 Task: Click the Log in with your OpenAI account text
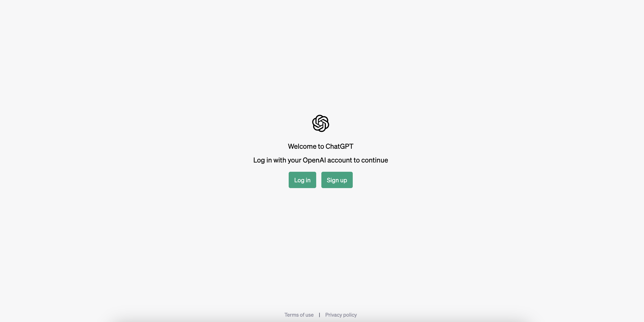point(320,160)
